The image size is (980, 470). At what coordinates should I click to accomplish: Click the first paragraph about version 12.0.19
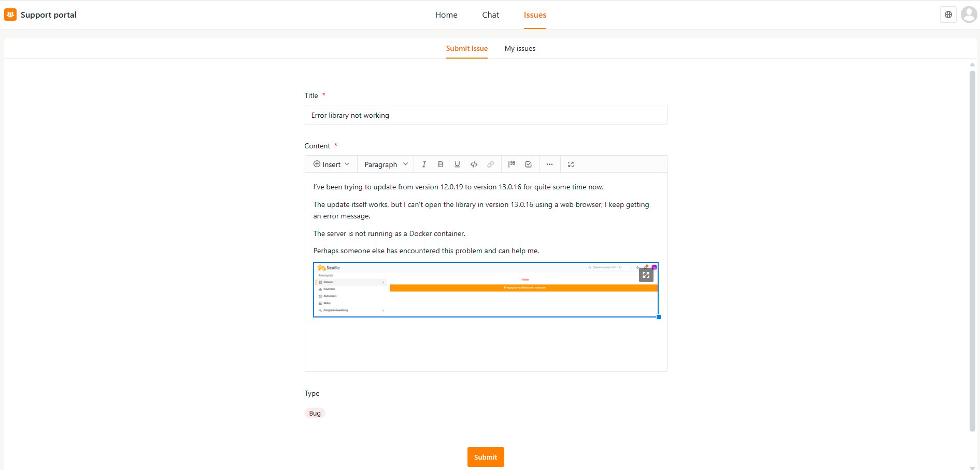(x=458, y=187)
